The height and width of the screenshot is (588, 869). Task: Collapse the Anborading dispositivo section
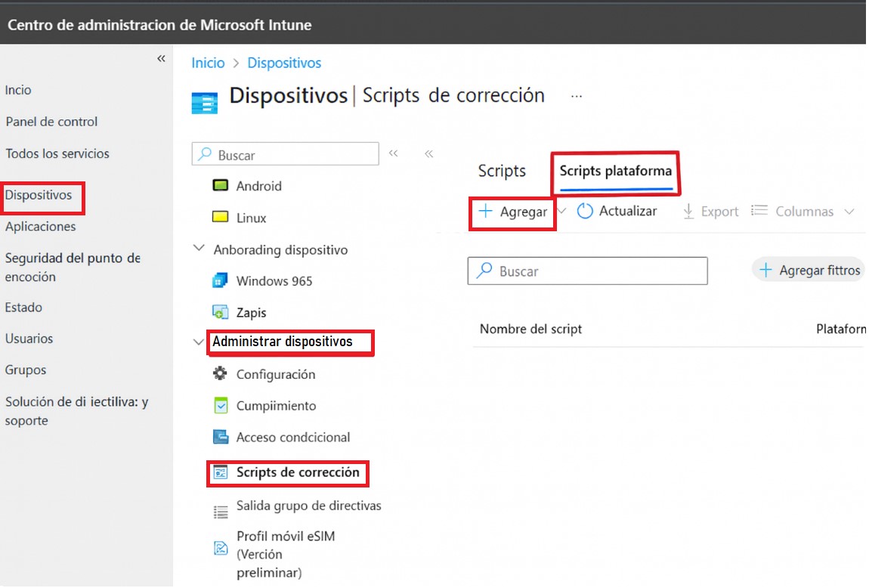pyautogui.click(x=199, y=249)
